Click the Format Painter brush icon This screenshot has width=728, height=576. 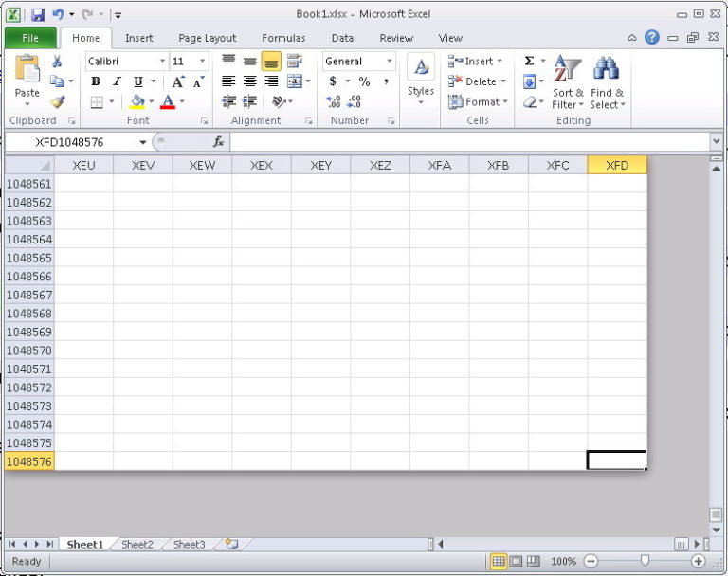coord(58,101)
